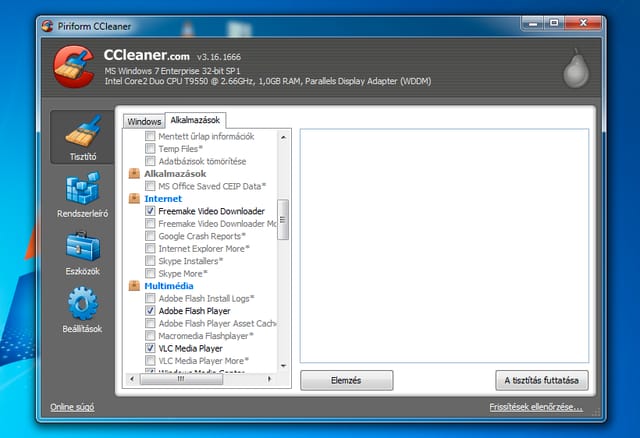This screenshot has width=640, height=438.
Task: Check Freemake Video Downloader More checkbox
Action: (150, 223)
